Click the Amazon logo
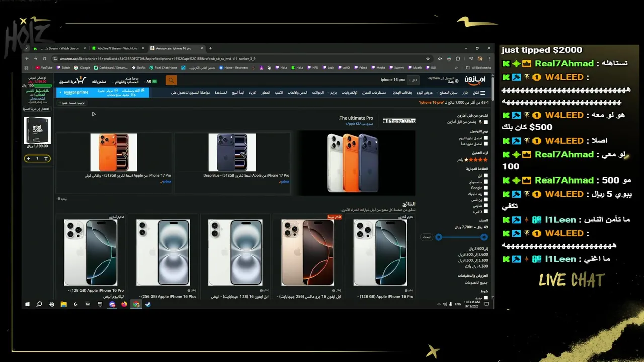The image size is (644, 362). click(475, 80)
